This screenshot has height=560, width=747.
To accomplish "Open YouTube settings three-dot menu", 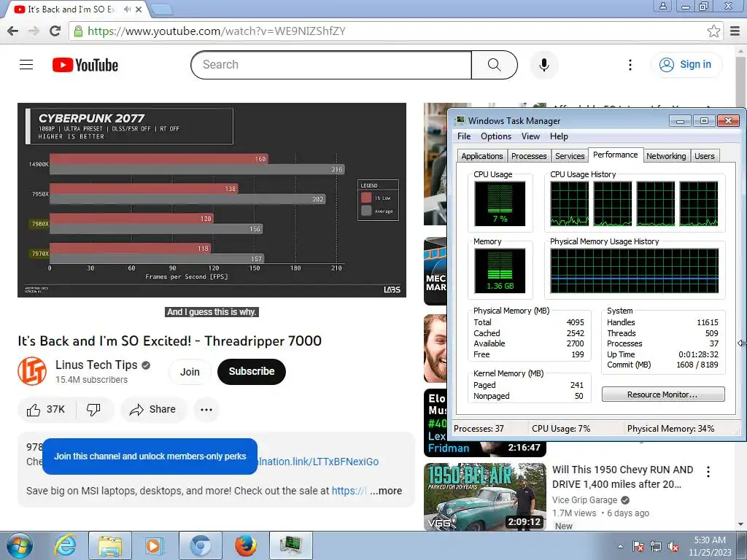I will [630, 65].
